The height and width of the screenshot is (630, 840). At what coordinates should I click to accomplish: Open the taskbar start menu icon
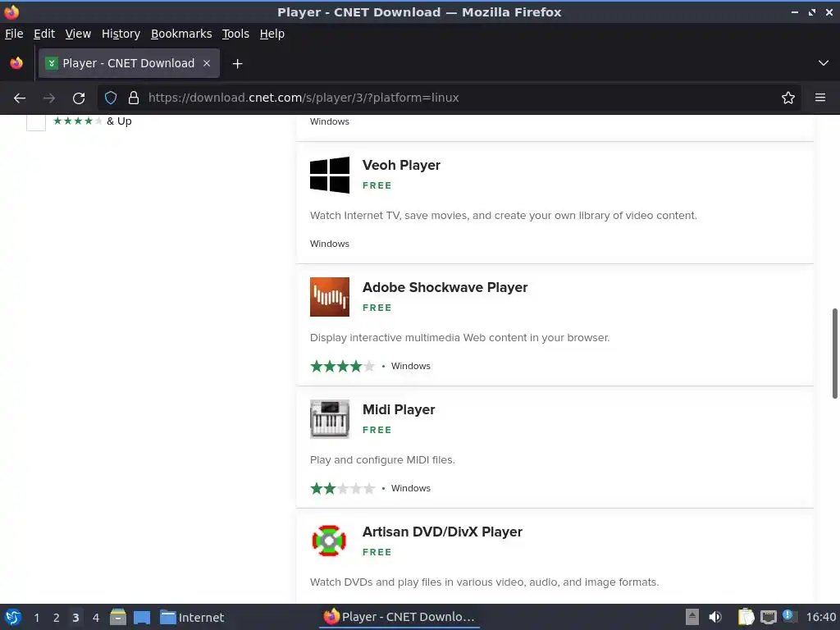[13, 617]
